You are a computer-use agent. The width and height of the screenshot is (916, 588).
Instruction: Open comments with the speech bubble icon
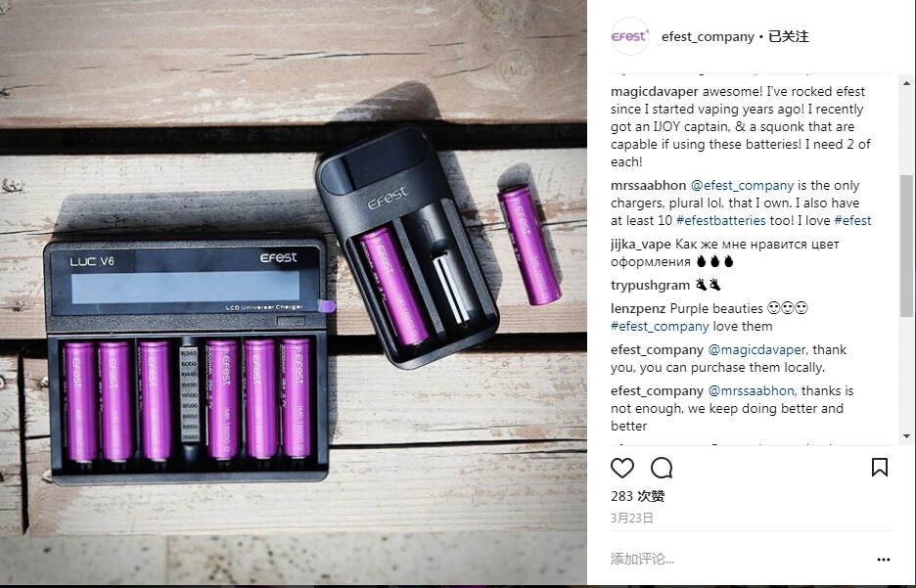point(662,468)
